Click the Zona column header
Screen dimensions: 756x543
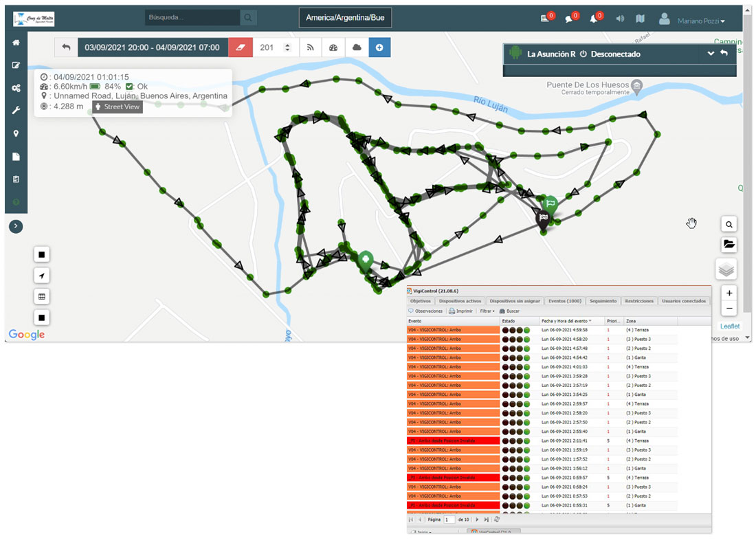(650, 321)
